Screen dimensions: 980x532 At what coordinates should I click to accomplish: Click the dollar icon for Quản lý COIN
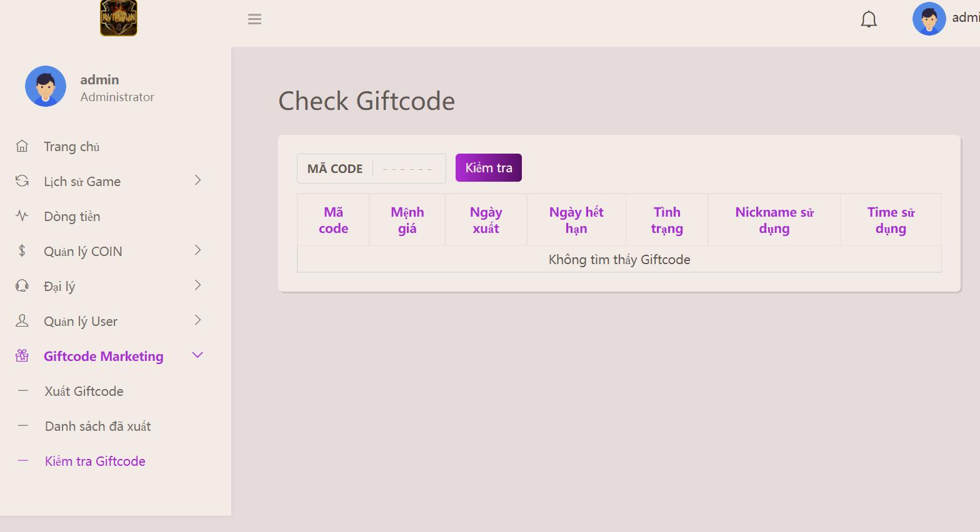22,251
